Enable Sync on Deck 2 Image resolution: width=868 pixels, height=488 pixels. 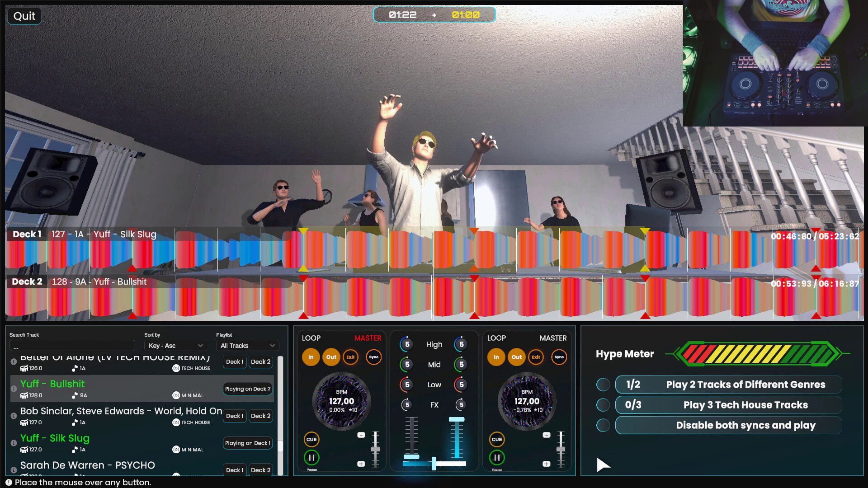(559, 357)
